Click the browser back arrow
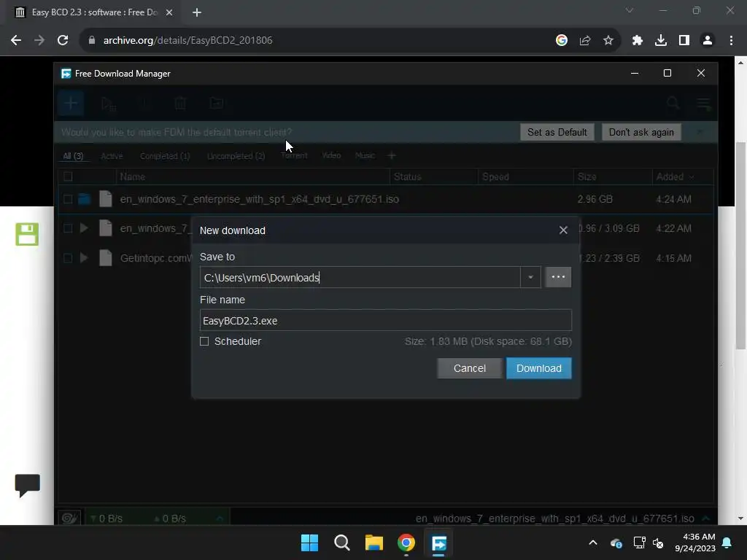This screenshot has height=560, width=747. point(16,41)
